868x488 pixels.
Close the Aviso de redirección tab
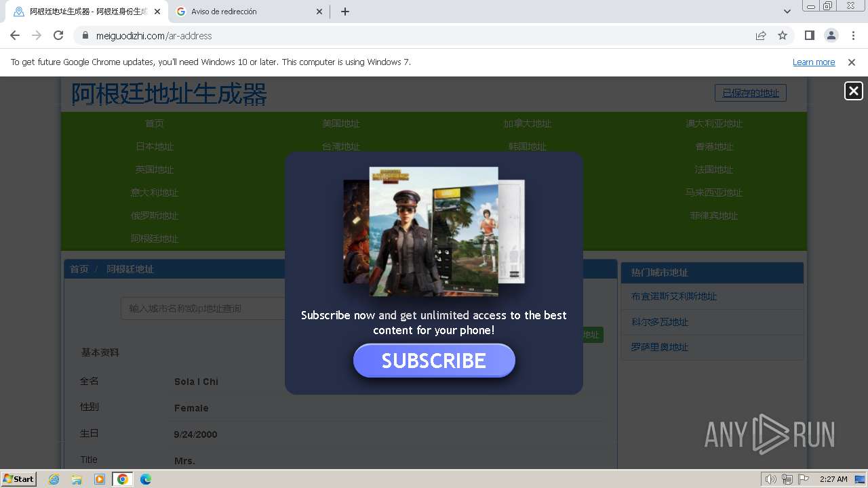pos(320,12)
